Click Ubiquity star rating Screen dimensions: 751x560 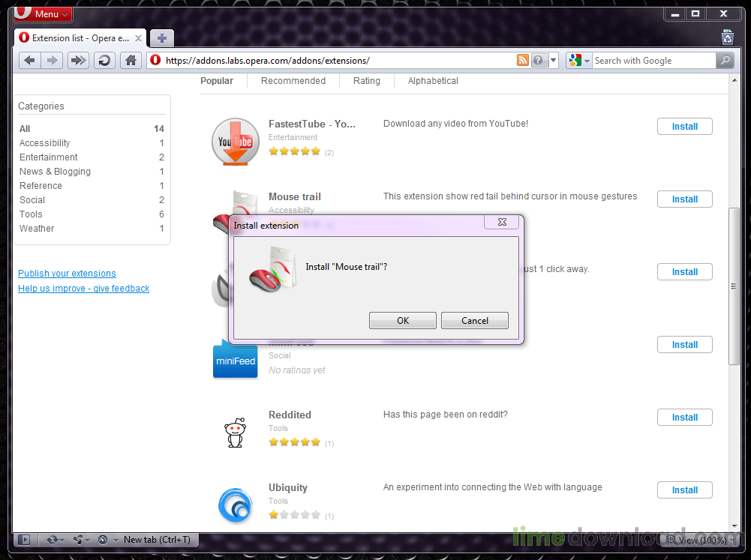click(x=295, y=515)
